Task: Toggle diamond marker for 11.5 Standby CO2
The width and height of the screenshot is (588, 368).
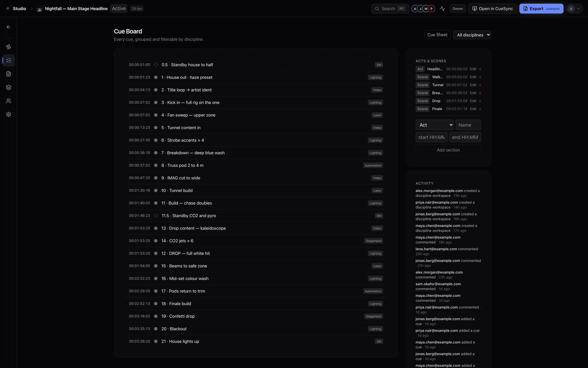Action: 156,216
